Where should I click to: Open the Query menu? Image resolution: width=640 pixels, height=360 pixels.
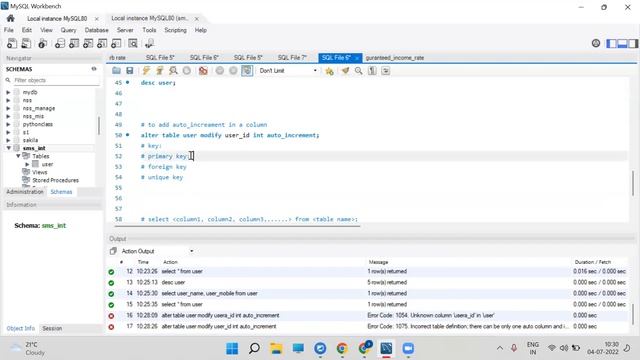[x=68, y=30]
